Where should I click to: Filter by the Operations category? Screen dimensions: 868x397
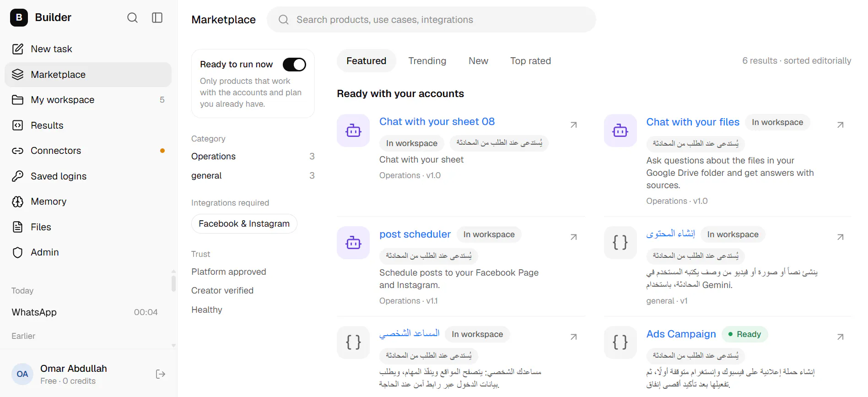[253, 157]
